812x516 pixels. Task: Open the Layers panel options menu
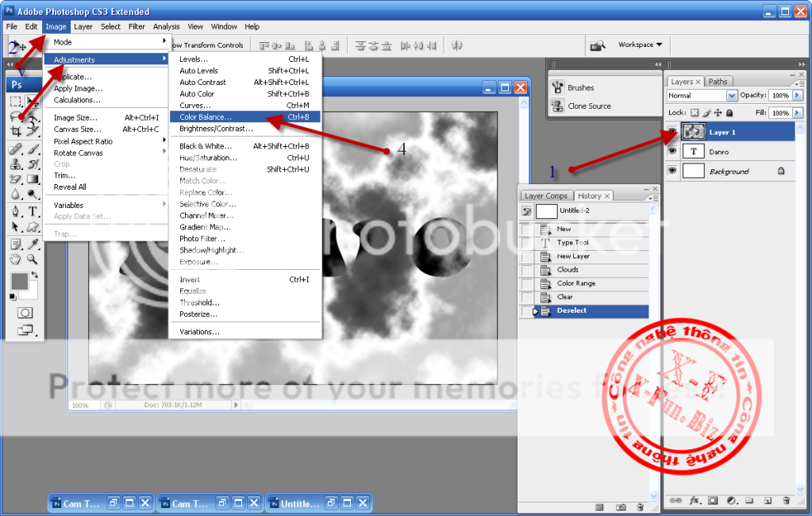(x=800, y=83)
